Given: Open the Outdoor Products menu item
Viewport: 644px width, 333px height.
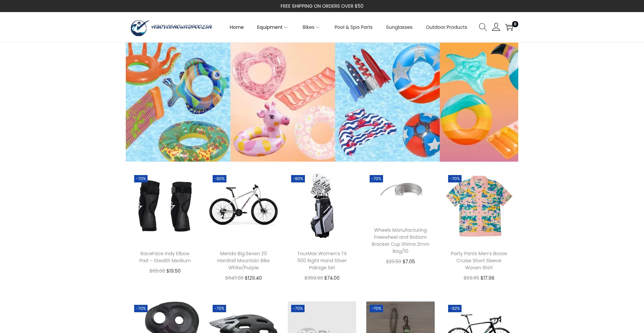Looking at the screenshot, I should 446,27.
